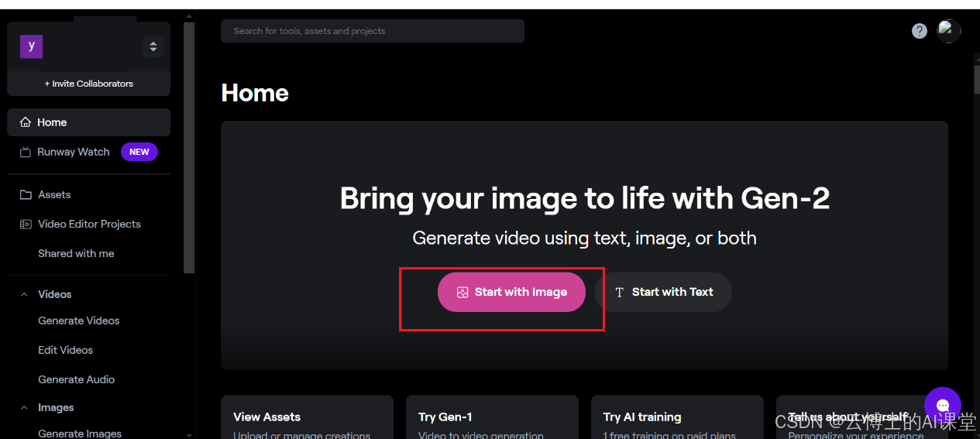Open Video Editor Projects
Screen dimensions: 980x439
(88, 224)
